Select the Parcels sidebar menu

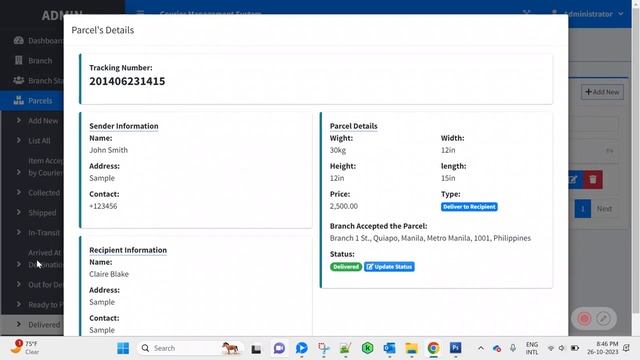click(x=33, y=100)
